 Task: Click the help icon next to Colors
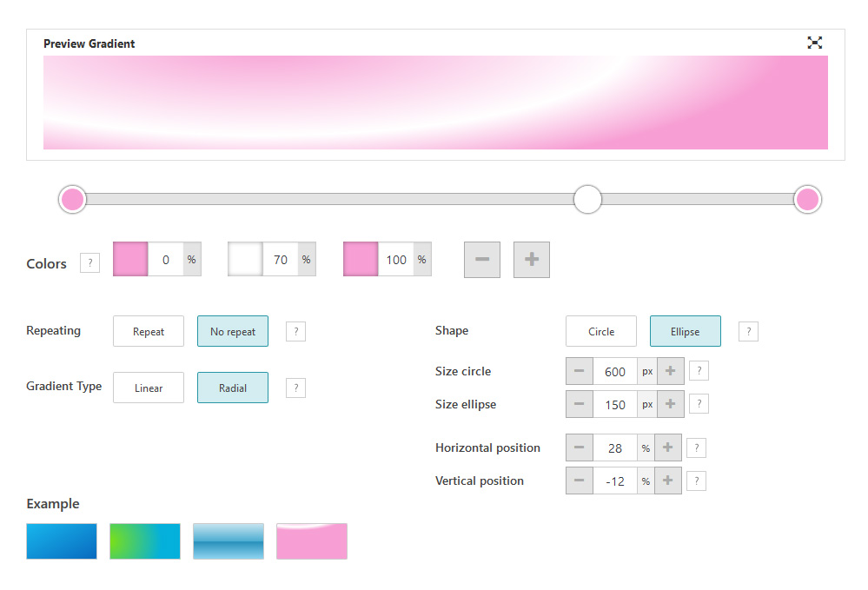[x=89, y=263]
